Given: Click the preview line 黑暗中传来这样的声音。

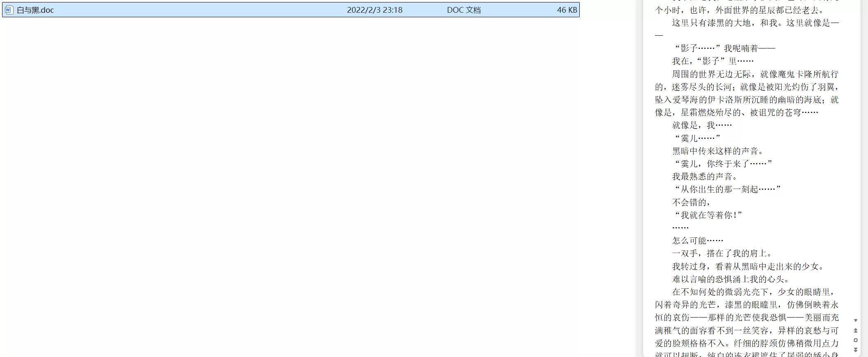Looking at the screenshot, I should pyautogui.click(x=718, y=151).
